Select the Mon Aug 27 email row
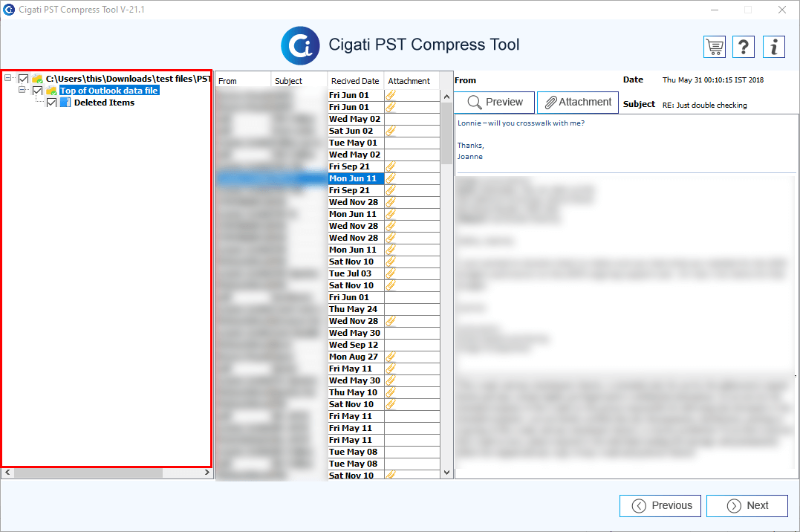Image resolution: width=800 pixels, height=532 pixels. coord(328,357)
